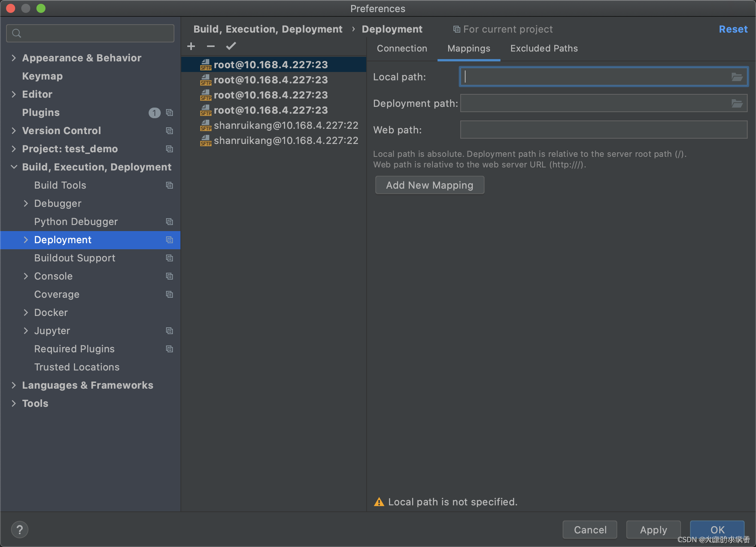Click inside the Web path input field
The image size is (756, 547).
click(603, 130)
